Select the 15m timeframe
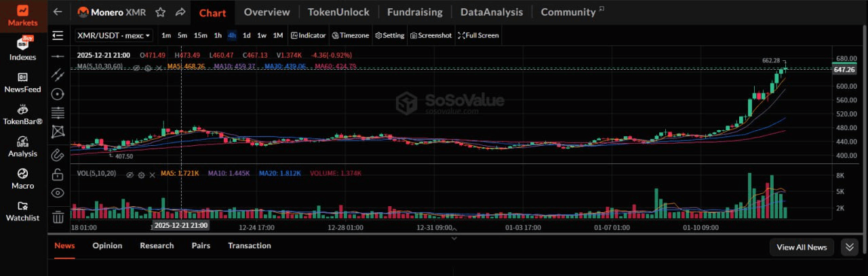The height and width of the screenshot is (276, 868). [x=200, y=35]
